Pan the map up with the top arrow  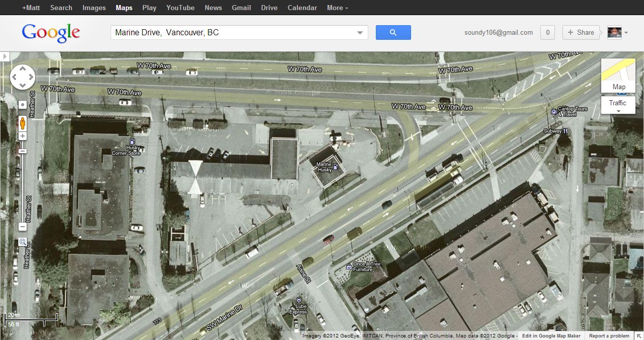(23, 70)
